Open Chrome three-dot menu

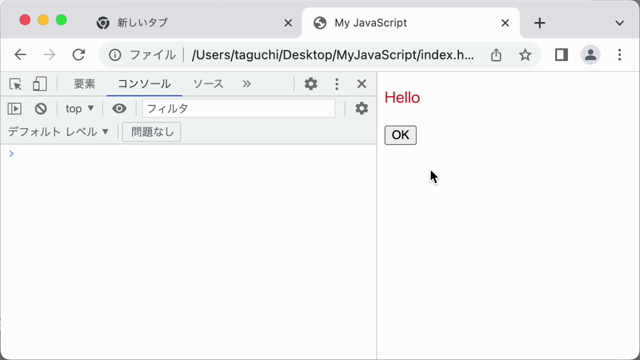620,55
